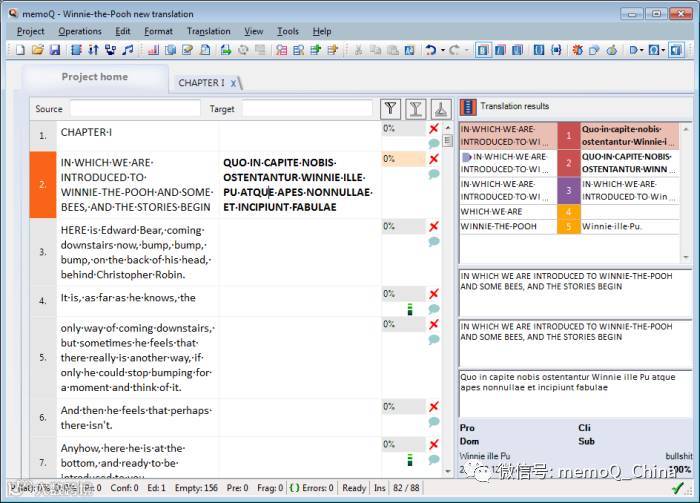Close the CHAPTER I tab

pyautogui.click(x=233, y=83)
